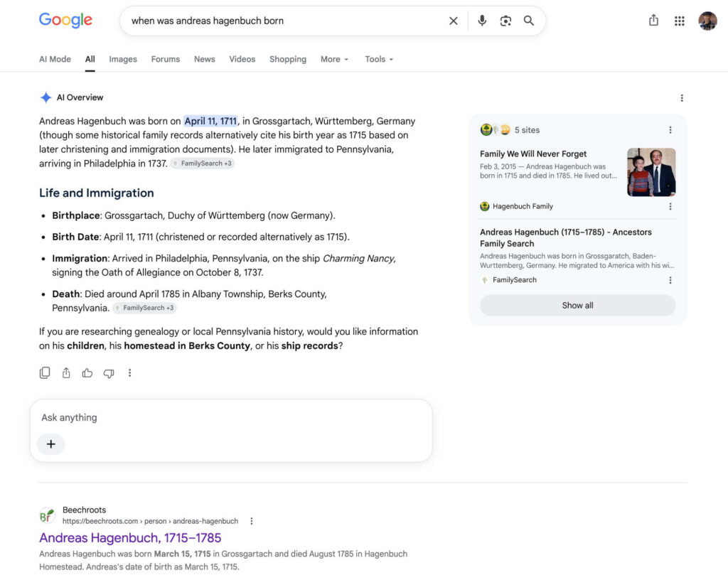This screenshot has width=728, height=580.
Task: Switch to the News tab
Action: pos(204,60)
